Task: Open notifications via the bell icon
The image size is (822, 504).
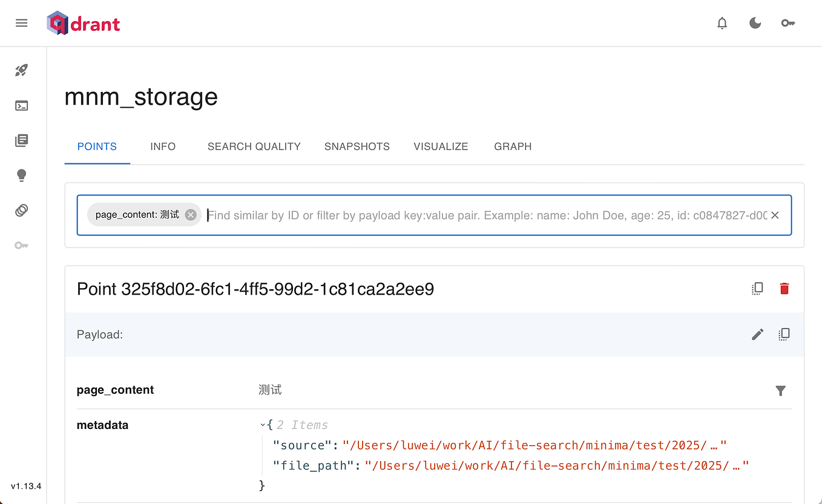Action: pos(722,22)
